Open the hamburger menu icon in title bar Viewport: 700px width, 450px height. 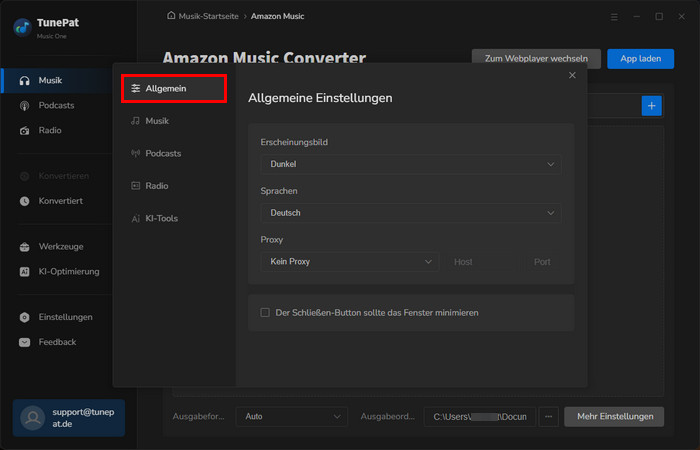(x=614, y=17)
